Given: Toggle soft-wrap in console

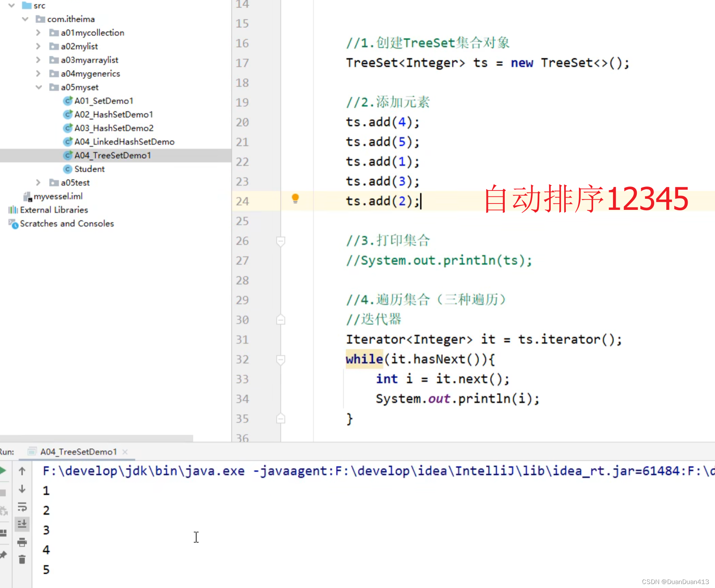Looking at the screenshot, I should [22, 507].
